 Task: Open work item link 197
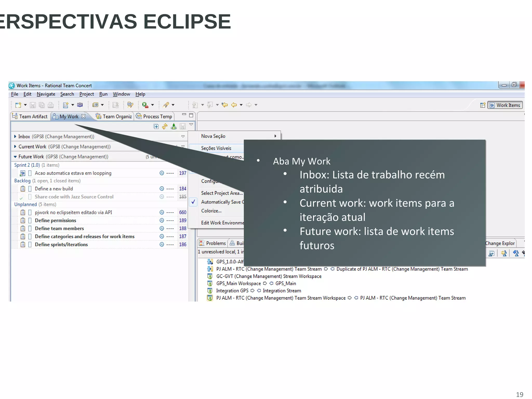pyautogui.click(x=183, y=173)
